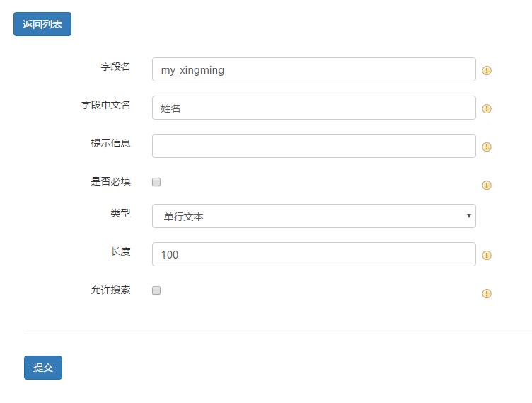The image size is (532, 403).
Task: Focus the 字段名 input containing my_xingming
Action: coord(313,70)
